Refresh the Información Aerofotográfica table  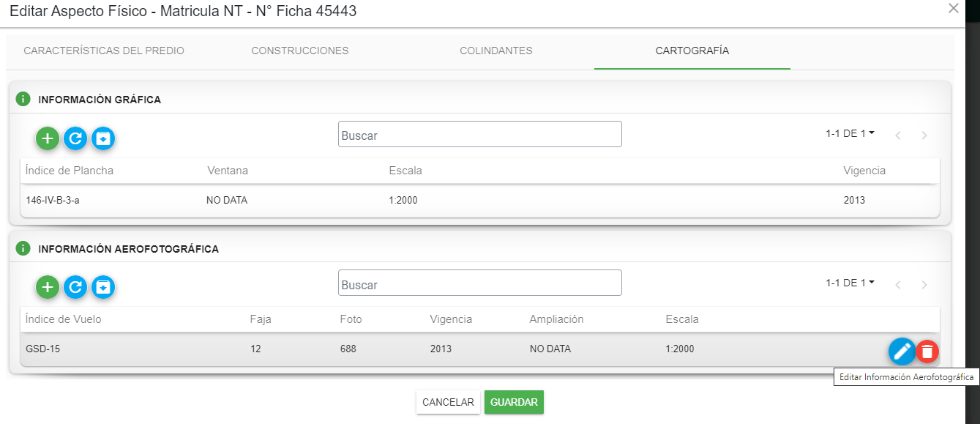(x=75, y=286)
